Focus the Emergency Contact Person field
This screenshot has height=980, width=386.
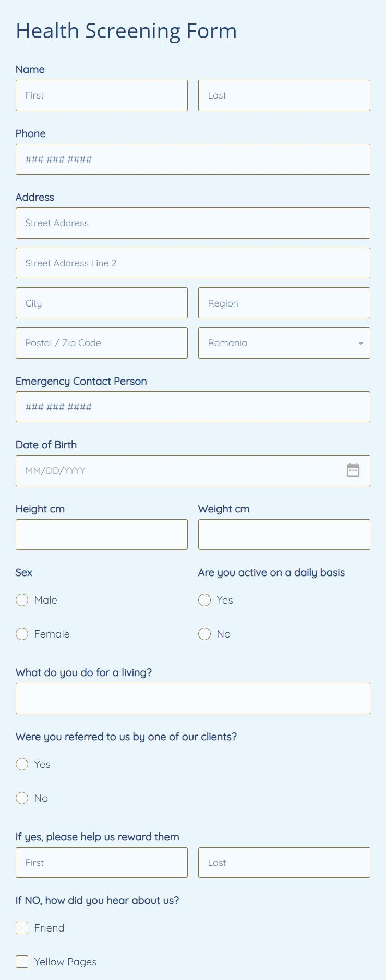192,407
